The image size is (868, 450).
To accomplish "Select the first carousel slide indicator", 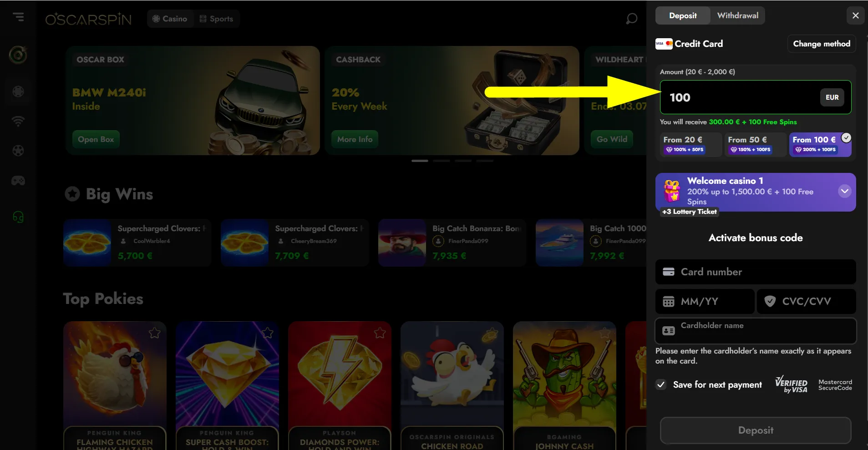I will pyautogui.click(x=420, y=161).
